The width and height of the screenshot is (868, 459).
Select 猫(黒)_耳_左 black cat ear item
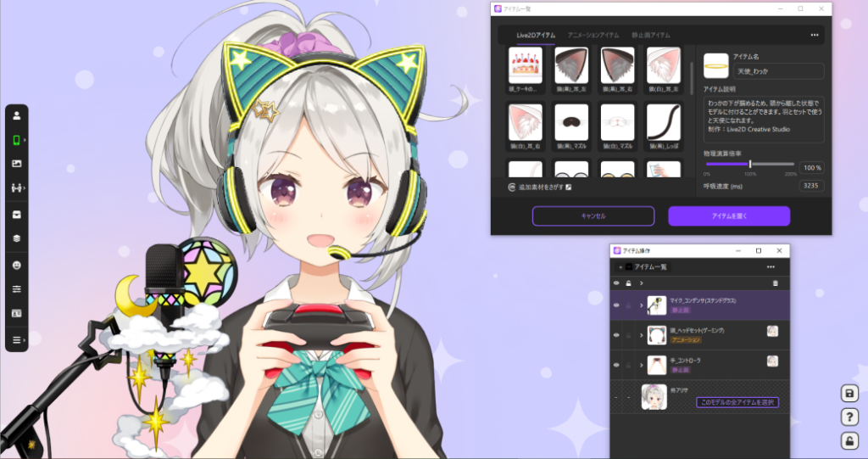tap(571, 65)
